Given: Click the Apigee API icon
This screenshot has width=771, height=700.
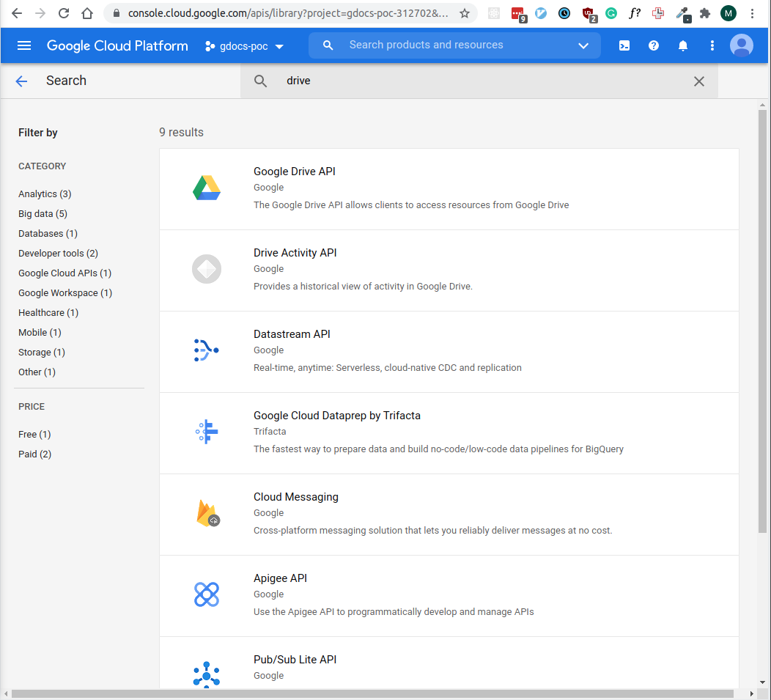Looking at the screenshot, I should point(207,594).
